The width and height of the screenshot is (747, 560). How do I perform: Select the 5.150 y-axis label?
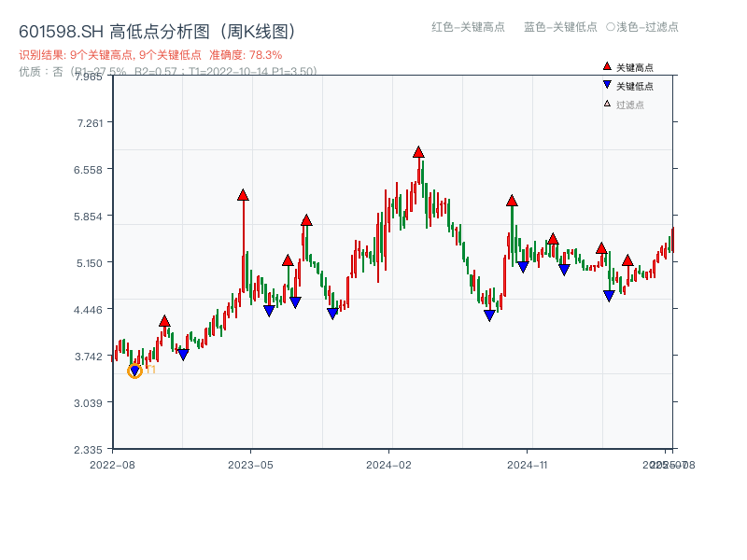90,263
